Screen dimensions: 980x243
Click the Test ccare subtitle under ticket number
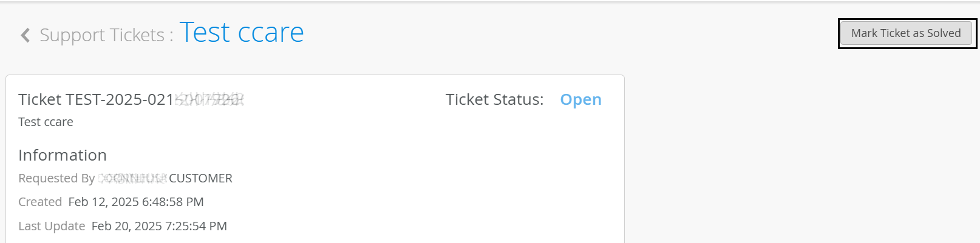click(46, 122)
